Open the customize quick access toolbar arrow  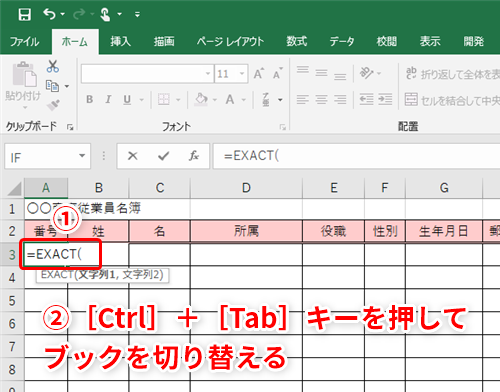click(137, 14)
